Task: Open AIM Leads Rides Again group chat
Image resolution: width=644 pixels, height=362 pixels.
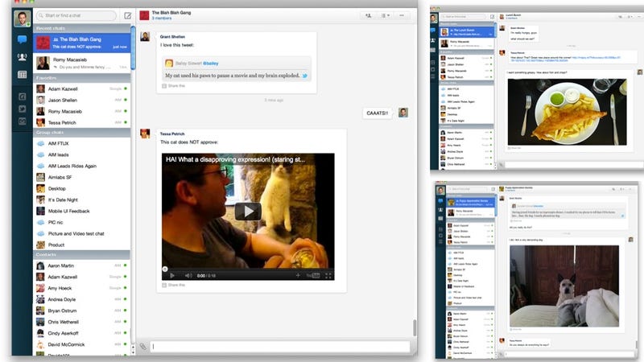Action: (x=82, y=167)
